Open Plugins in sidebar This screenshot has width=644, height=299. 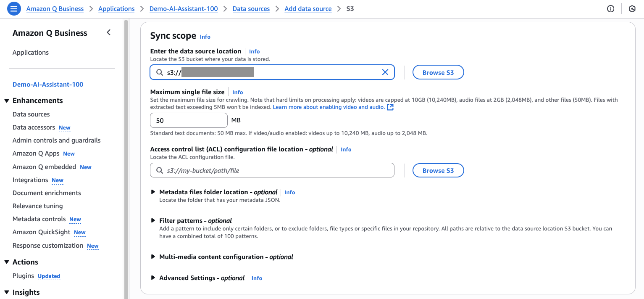(23, 276)
